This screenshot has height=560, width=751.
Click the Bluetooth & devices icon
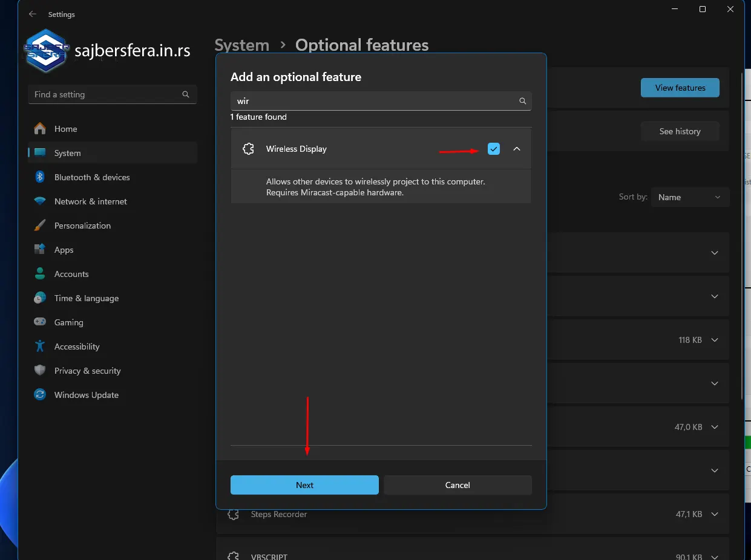[x=40, y=177]
